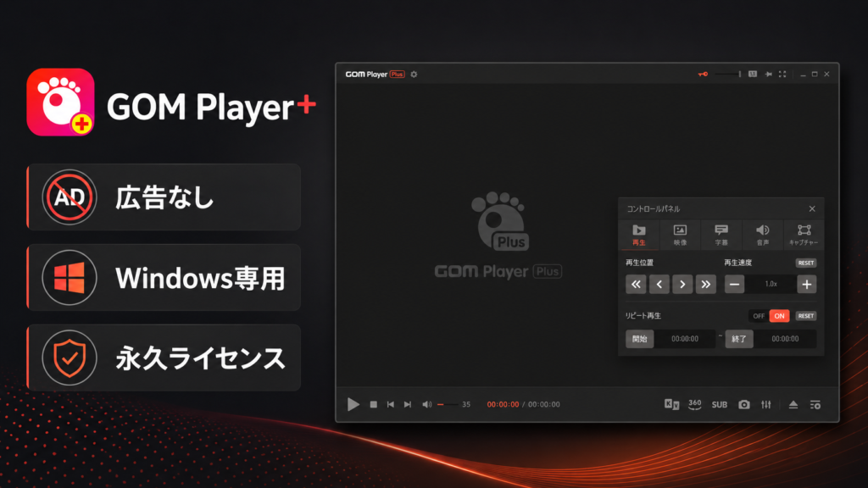Step backward with single-left arrow
Screen dimensions: 868x488
659,285
